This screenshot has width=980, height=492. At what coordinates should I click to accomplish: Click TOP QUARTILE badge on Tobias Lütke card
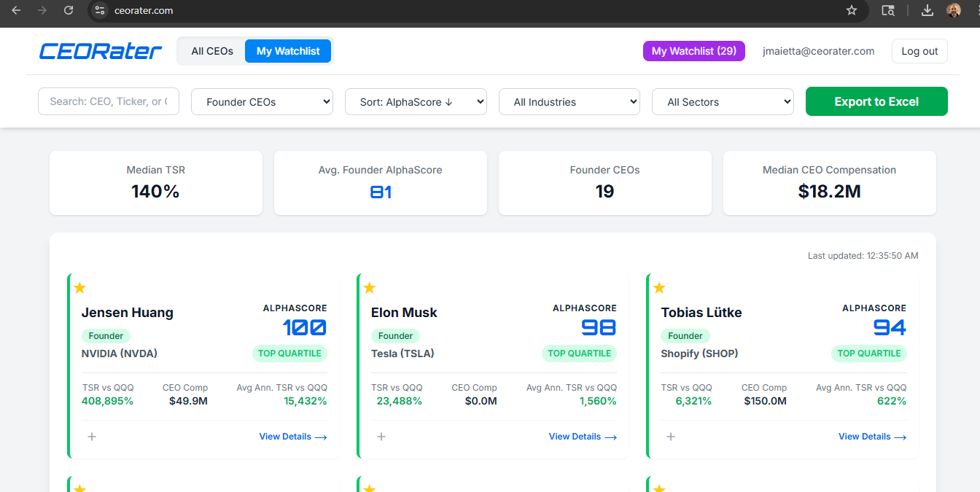coord(869,354)
